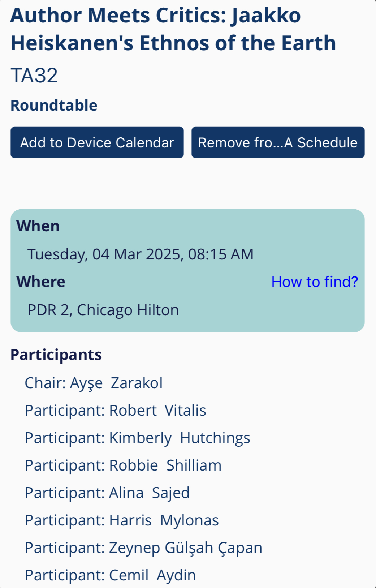
Task: Select chair Ayşe Zarakol
Action: tap(94, 383)
